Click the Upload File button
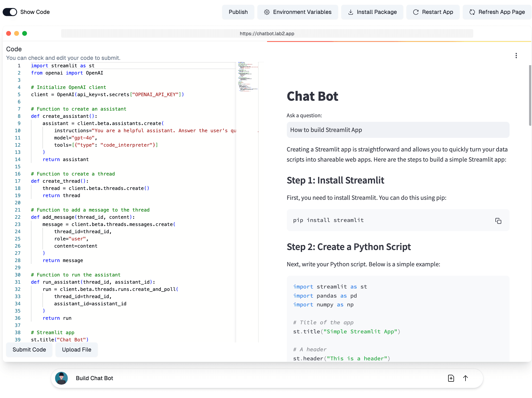Screen dimensions: 532x398 point(77,350)
